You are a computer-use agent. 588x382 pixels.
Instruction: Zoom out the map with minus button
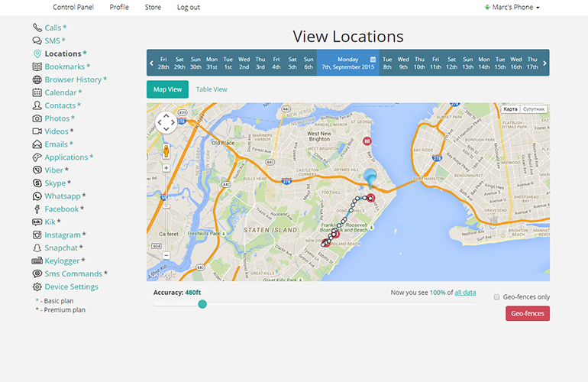click(x=166, y=255)
